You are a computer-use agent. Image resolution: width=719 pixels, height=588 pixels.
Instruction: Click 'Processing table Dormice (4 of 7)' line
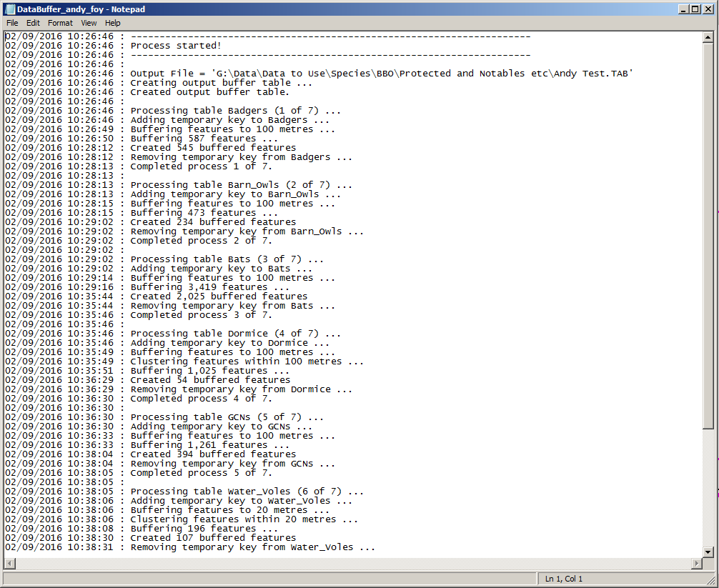tap(236, 334)
